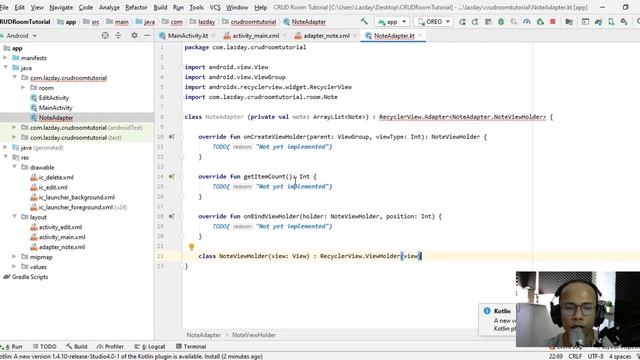Switch to the activity_main.xml tab

point(256,36)
